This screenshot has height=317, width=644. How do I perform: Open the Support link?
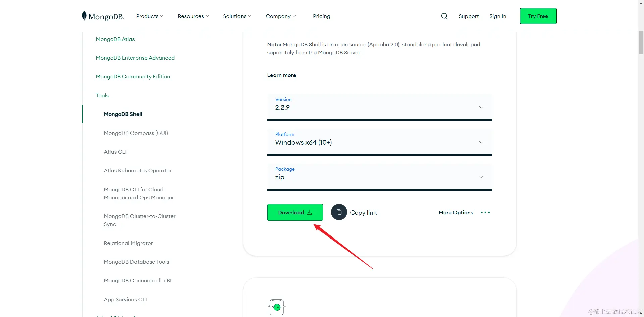(469, 16)
